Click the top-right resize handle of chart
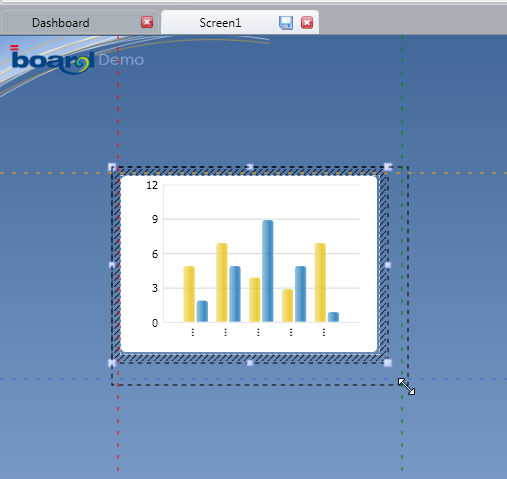Screen dimensions: 507x479 388,166
